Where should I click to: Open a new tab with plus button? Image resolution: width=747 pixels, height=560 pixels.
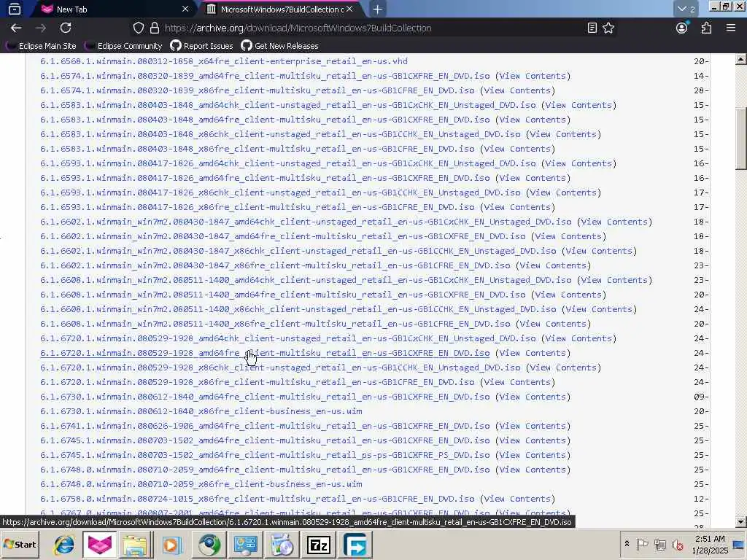coord(377,9)
